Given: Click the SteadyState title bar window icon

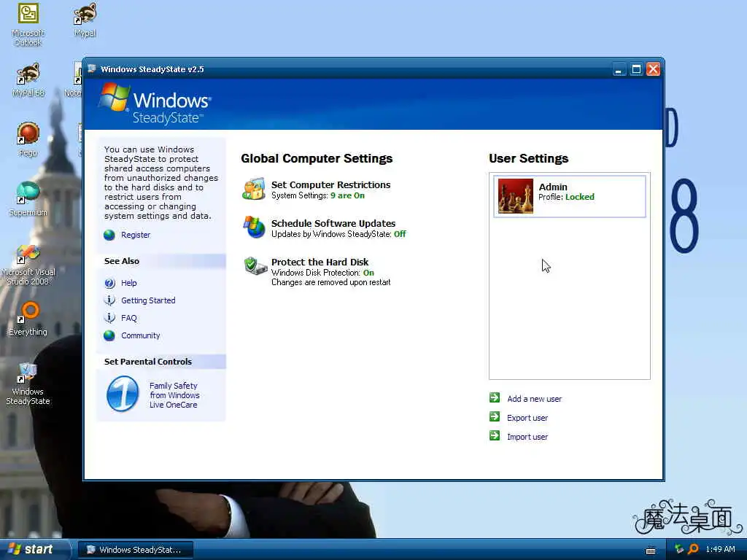Looking at the screenshot, I should [92, 69].
